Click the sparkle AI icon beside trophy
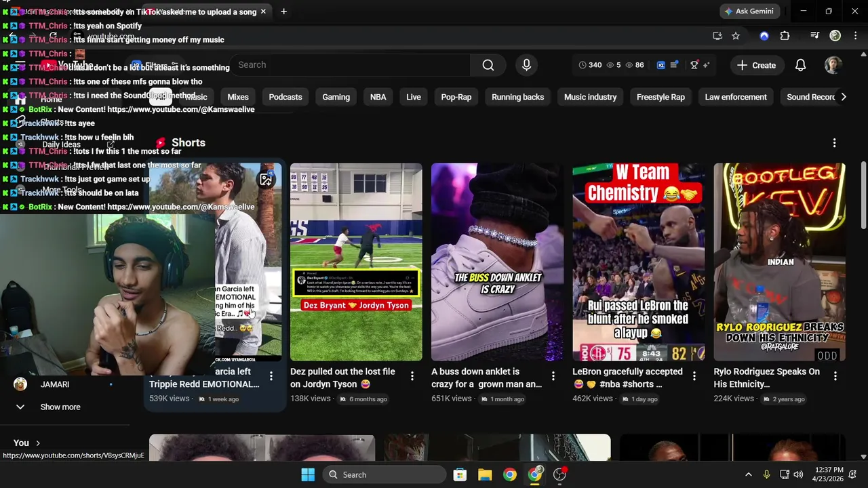The width and height of the screenshot is (868, 488). 706,65
